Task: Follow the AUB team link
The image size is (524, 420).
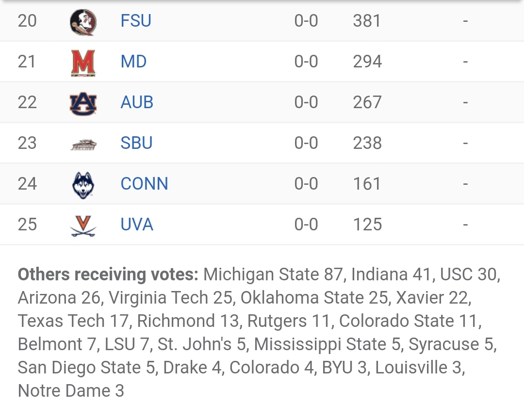Action: tap(137, 102)
